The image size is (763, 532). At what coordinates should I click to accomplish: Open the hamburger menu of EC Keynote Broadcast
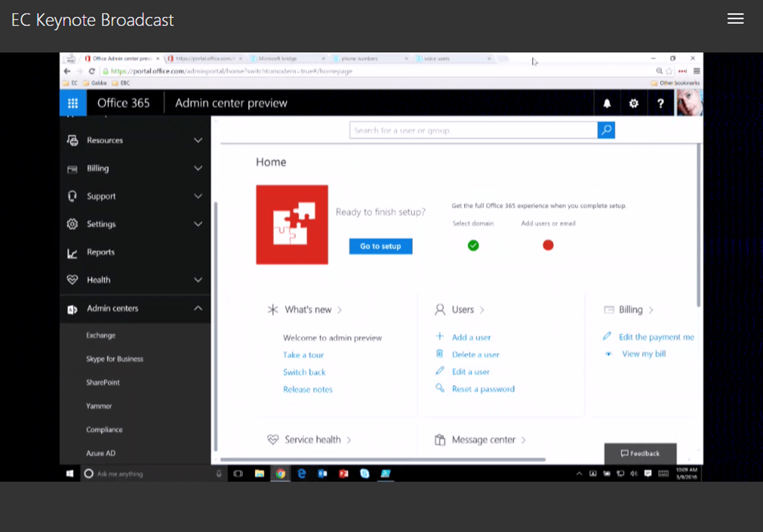tap(735, 19)
